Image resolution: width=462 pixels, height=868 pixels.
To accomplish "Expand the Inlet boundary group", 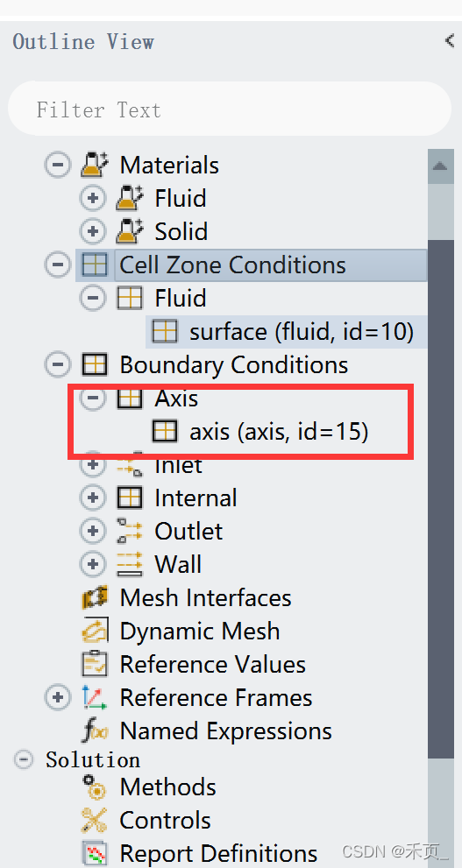I will coord(93,465).
